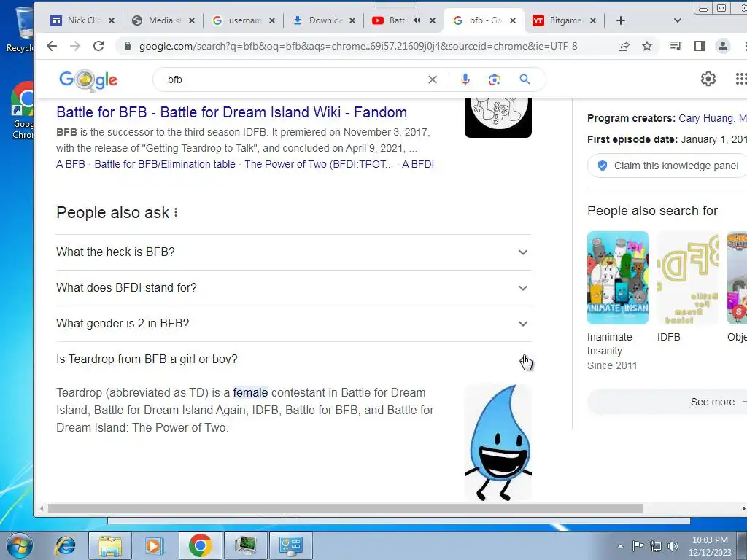This screenshot has width=747, height=560.
Task: Open Battle for BFB/Elimination table link
Action: pos(165,164)
